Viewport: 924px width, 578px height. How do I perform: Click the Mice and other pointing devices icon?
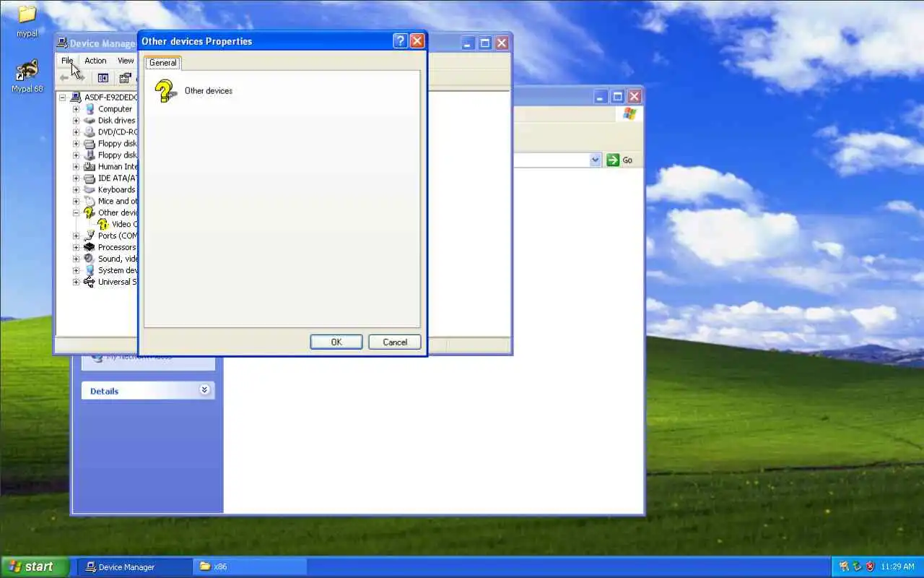(x=90, y=202)
